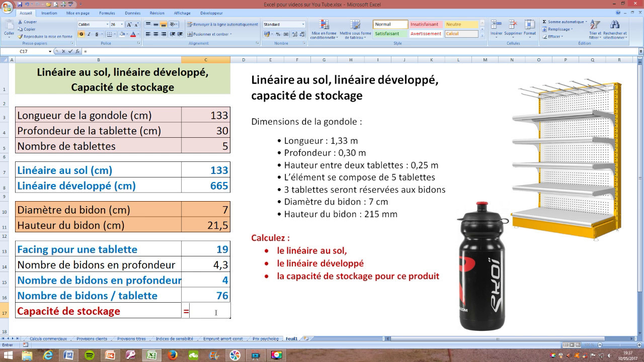Increase the font size

click(x=129, y=24)
